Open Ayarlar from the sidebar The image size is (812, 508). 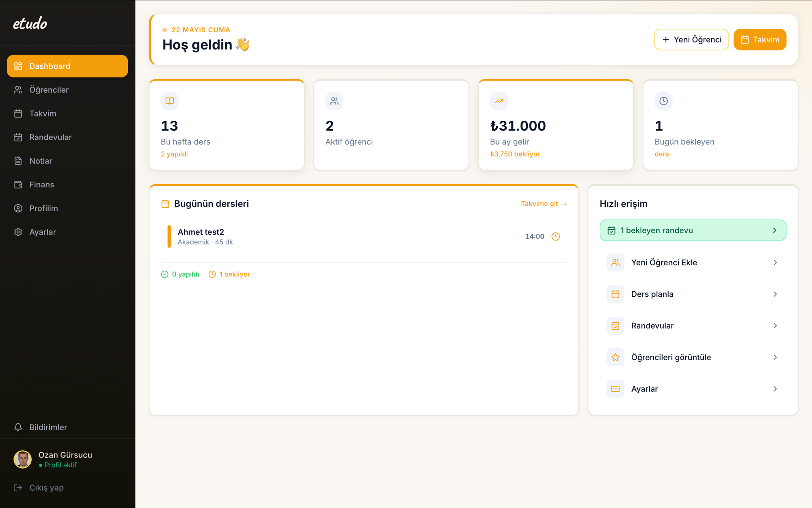pos(67,232)
